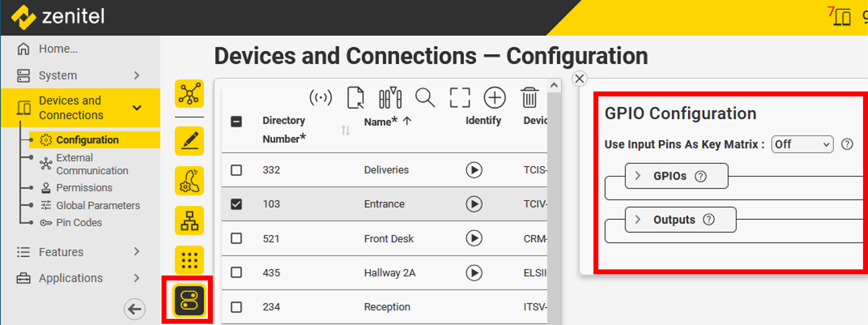Check the checkbox for Front Desk row

click(236, 239)
